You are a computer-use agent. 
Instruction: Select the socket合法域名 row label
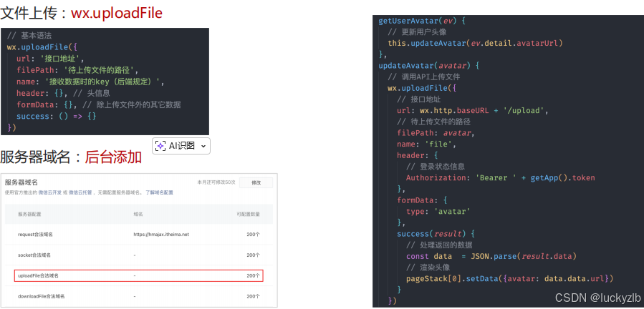pyautogui.click(x=34, y=255)
